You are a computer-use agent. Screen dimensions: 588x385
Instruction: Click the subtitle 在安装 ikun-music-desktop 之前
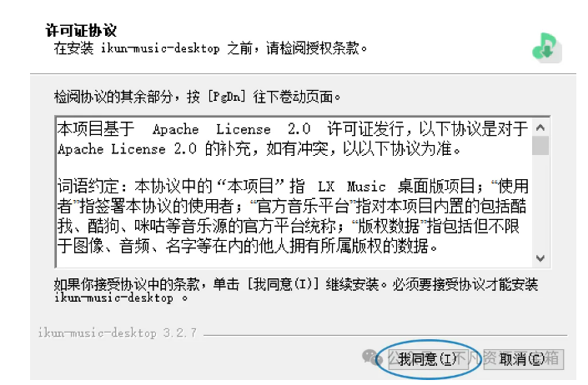point(210,48)
